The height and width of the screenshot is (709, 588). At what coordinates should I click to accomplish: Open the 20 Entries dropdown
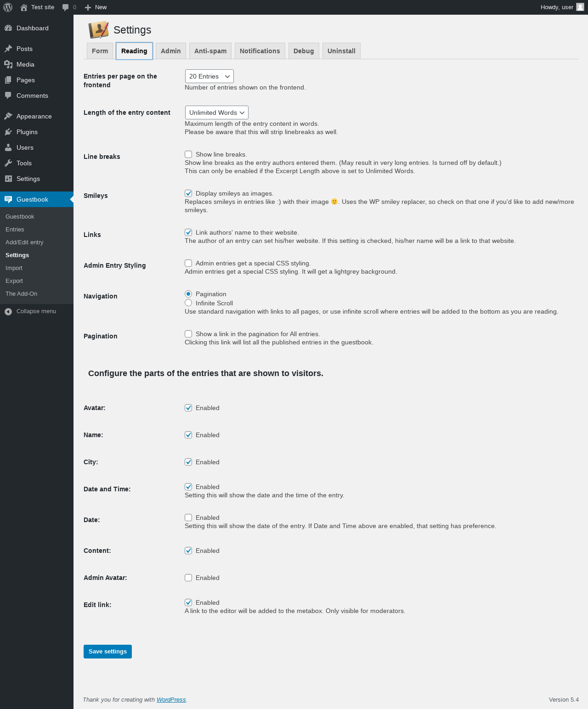pyautogui.click(x=209, y=76)
